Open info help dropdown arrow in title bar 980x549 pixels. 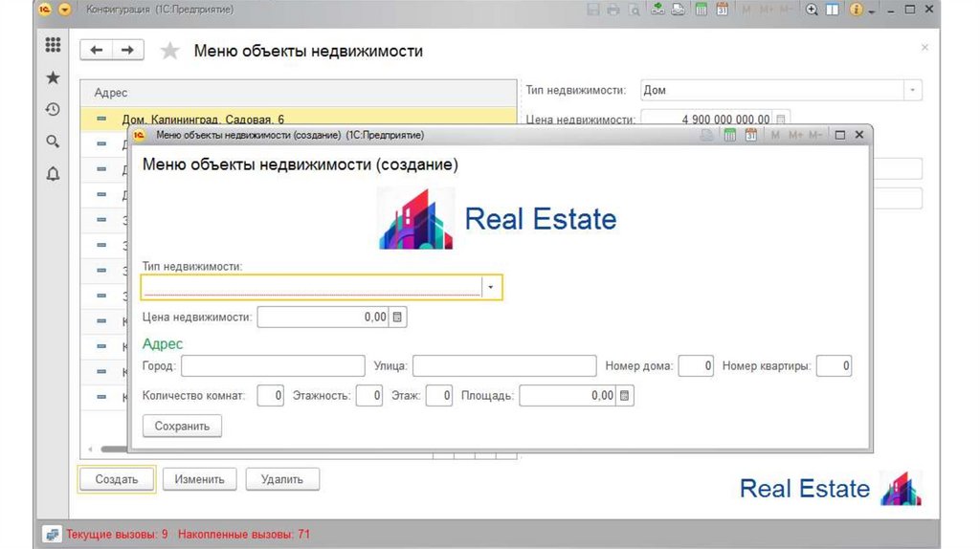coord(871,10)
